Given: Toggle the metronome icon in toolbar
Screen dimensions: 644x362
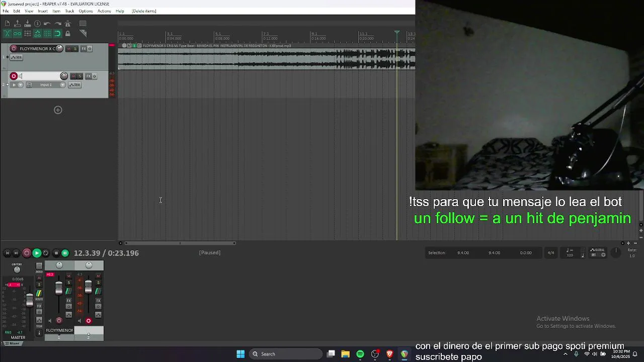Looking at the screenshot, I should coord(67,24).
